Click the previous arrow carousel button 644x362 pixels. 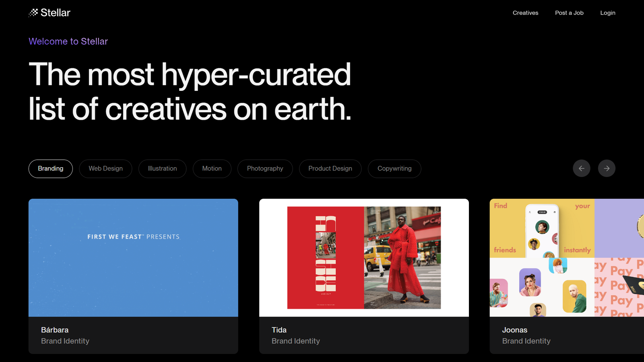tap(581, 169)
